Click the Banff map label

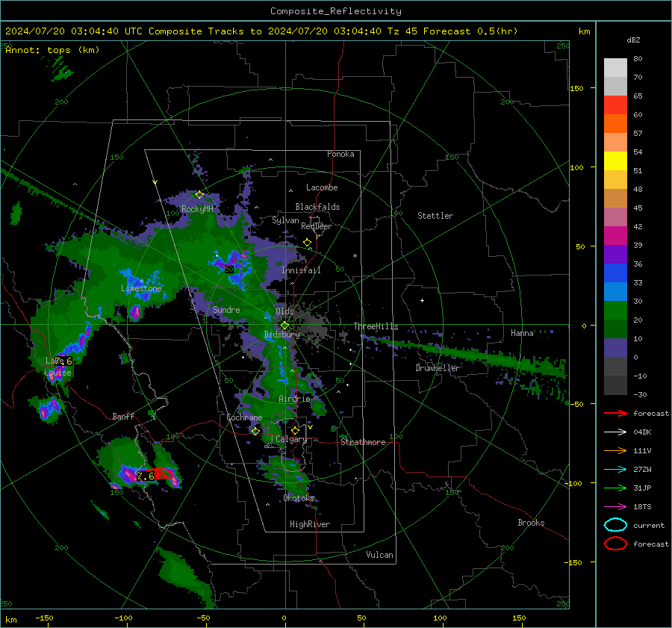click(x=123, y=417)
